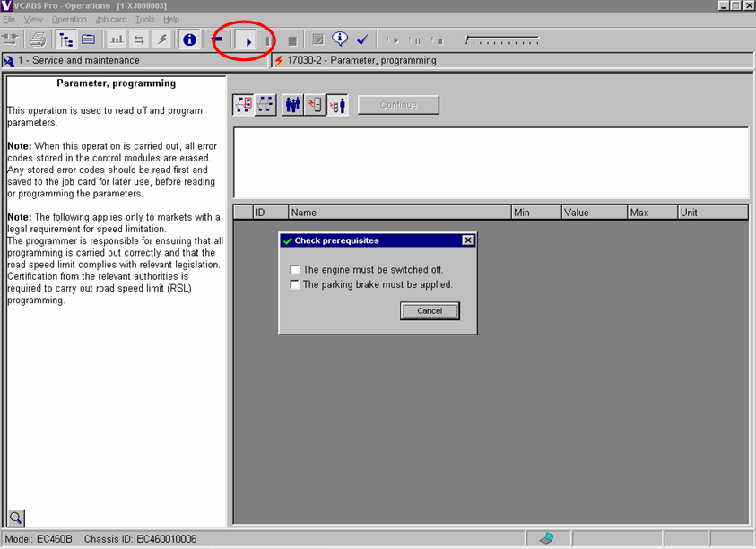
Task: Open the info speech bubble icon
Action: 340,39
